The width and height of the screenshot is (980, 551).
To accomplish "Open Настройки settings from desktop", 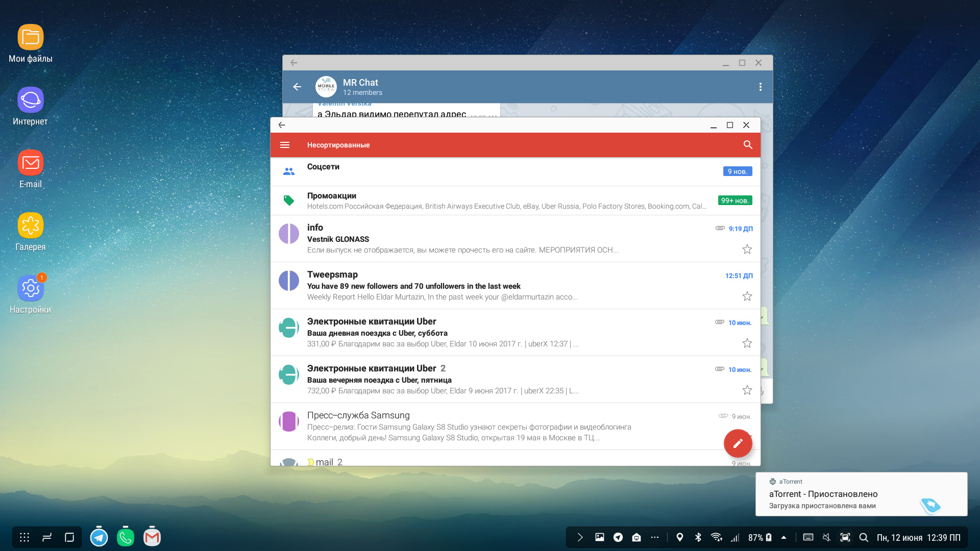I will click(x=31, y=295).
